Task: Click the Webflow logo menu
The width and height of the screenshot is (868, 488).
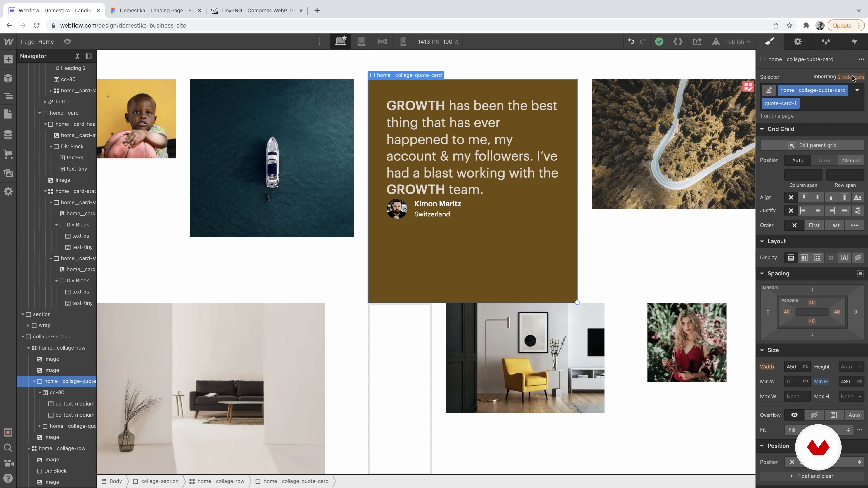Action: tap(8, 41)
